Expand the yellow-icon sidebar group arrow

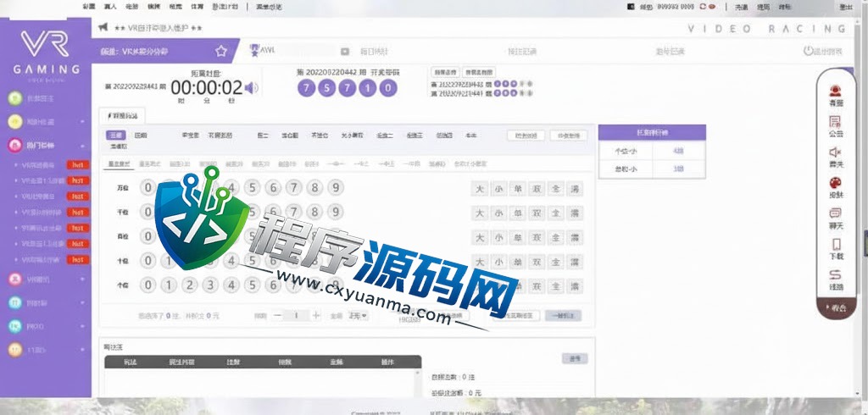pyautogui.click(x=82, y=122)
